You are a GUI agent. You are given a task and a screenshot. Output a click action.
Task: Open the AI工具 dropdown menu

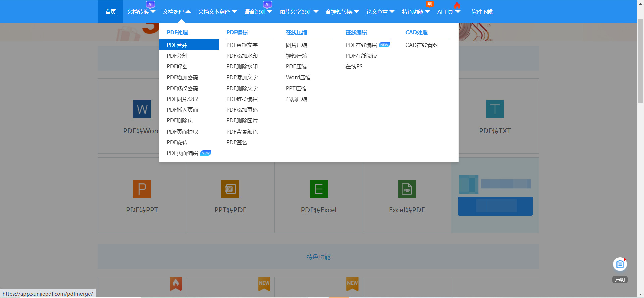(448, 12)
